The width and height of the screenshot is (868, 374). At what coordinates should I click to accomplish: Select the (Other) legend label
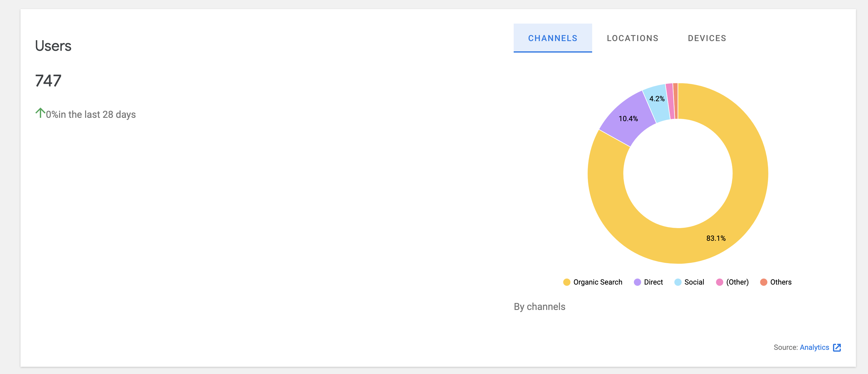click(x=737, y=282)
